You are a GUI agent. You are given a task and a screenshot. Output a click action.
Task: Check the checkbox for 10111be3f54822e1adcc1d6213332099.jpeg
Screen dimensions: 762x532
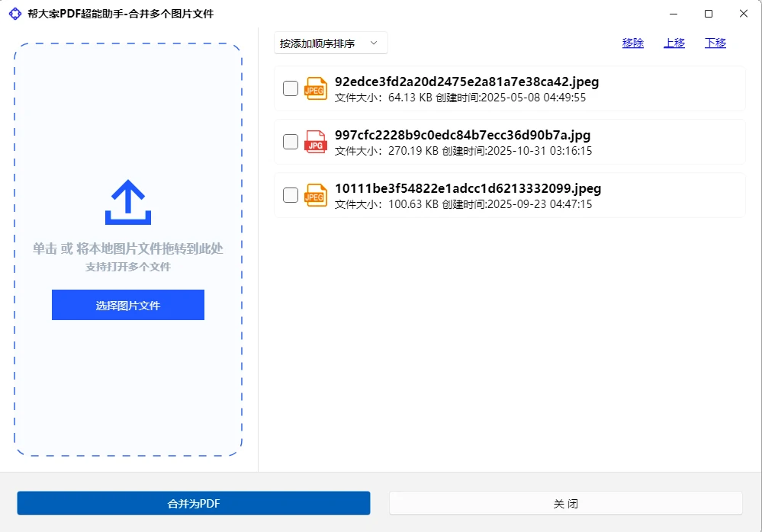pos(290,195)
